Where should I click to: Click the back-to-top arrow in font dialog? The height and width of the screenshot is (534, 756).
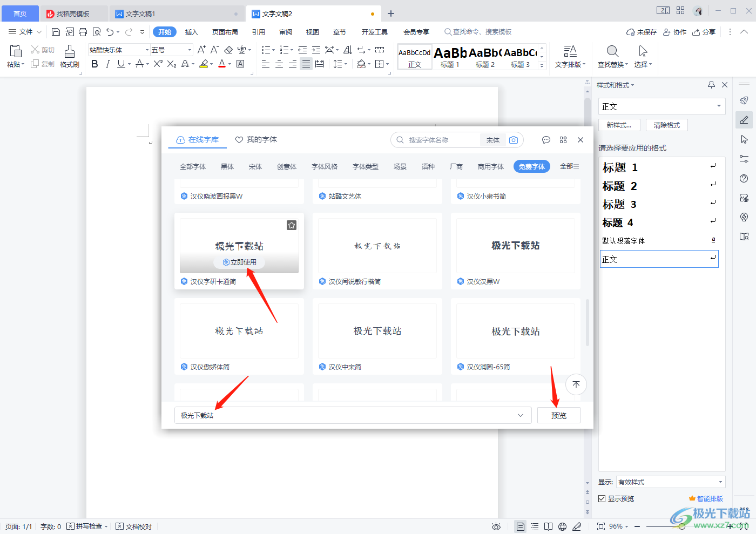click(576, 384)
